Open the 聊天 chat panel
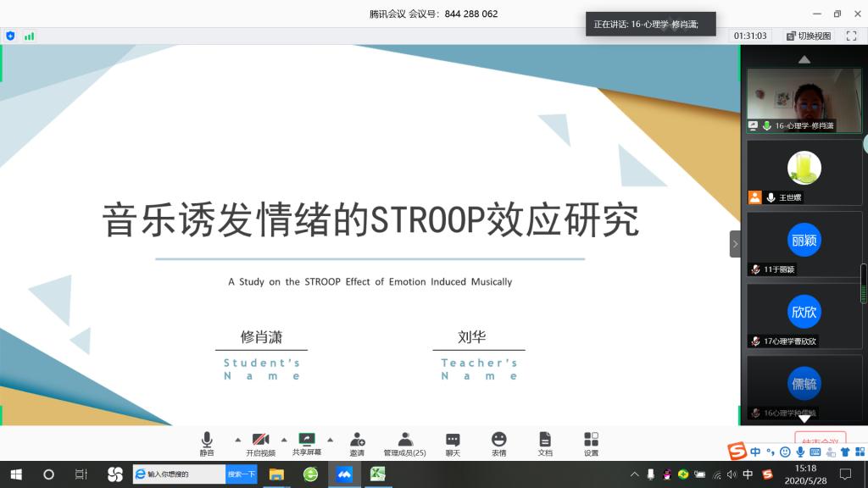 point(453,443)
